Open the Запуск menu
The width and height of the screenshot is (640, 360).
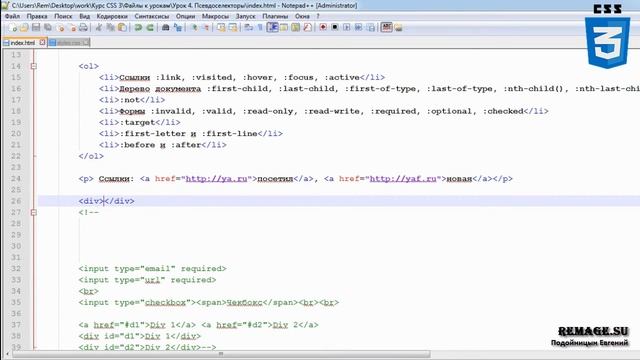click(245, 16)
